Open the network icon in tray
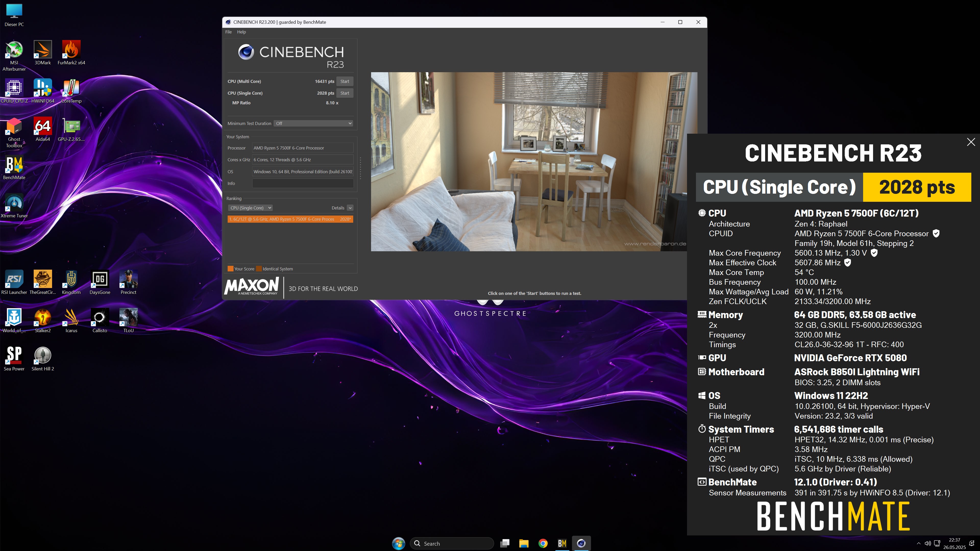The image size is (980, 551). [x=937, y=543]
